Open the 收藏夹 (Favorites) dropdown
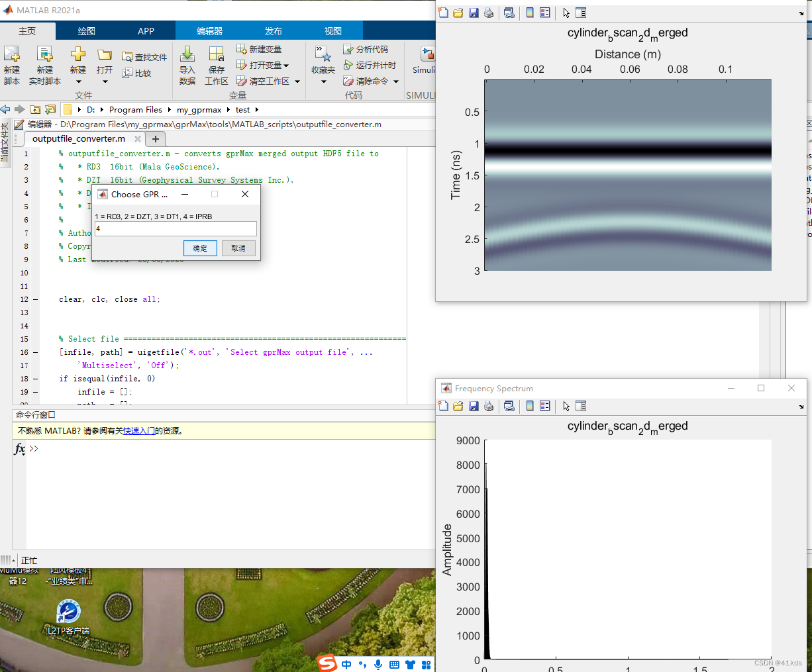 (323, 81)
